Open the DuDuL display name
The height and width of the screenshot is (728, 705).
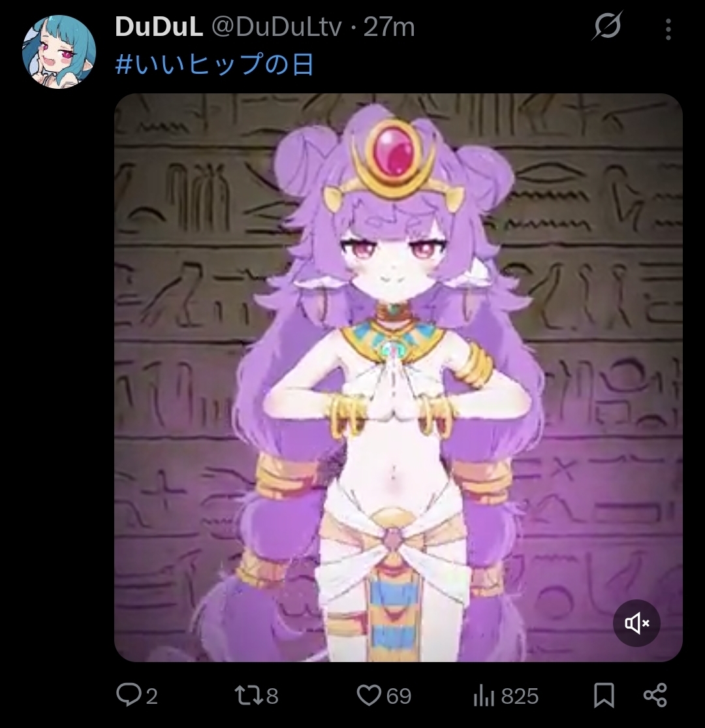point(159,27)
